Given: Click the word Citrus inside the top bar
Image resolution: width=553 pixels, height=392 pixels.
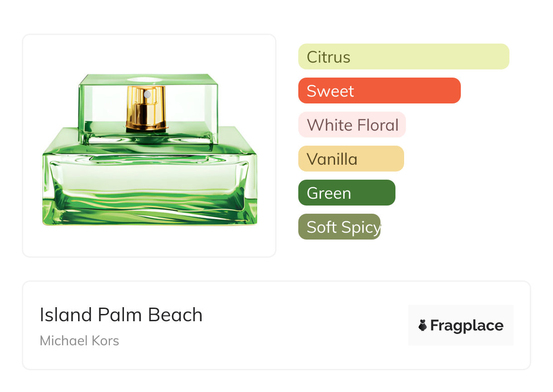Looking at the screenshot, I should (329, 57).
